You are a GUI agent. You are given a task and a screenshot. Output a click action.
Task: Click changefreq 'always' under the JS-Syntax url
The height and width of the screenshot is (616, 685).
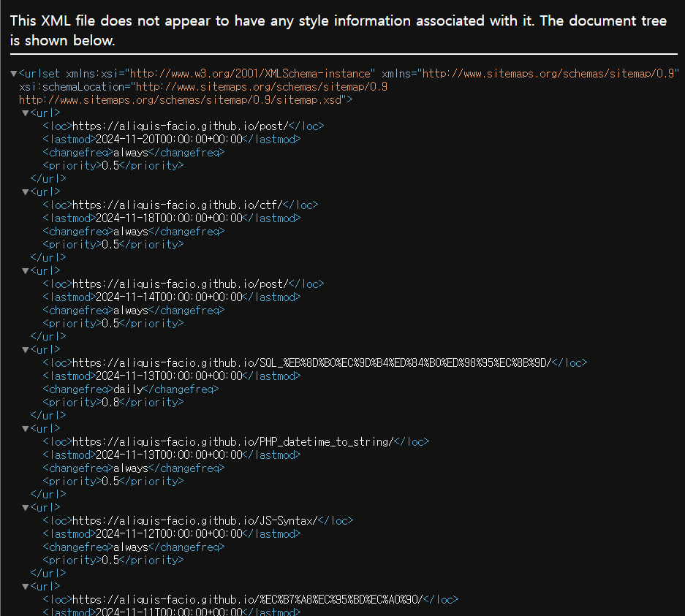(134, 547)
